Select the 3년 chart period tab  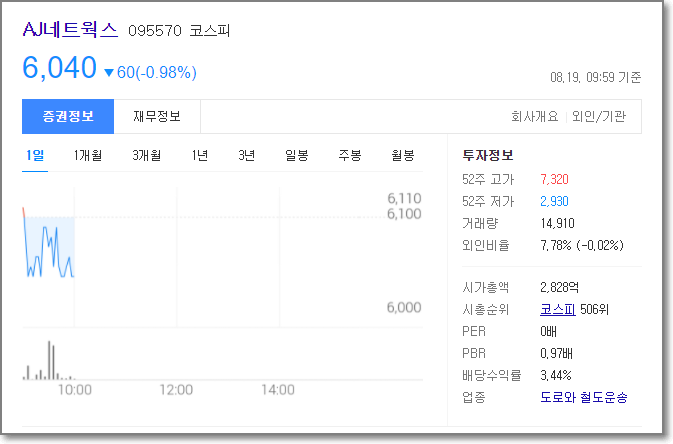(247, 155)
